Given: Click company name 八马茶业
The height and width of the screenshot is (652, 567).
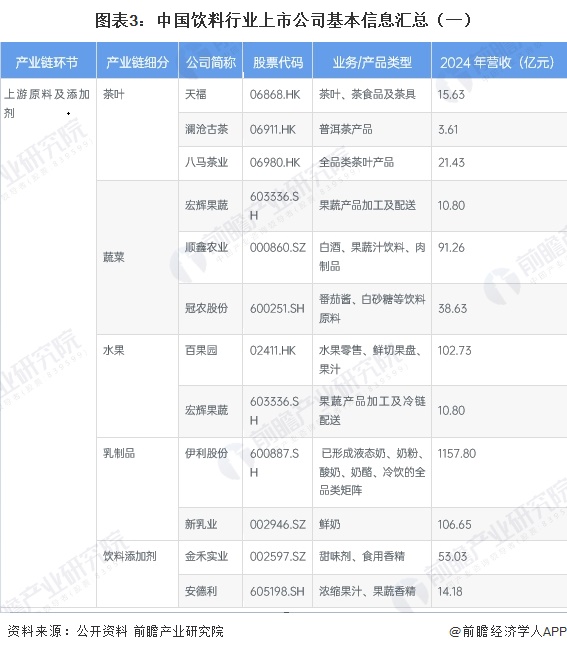Looking at the screenshot, I should (x=207, y=162).
